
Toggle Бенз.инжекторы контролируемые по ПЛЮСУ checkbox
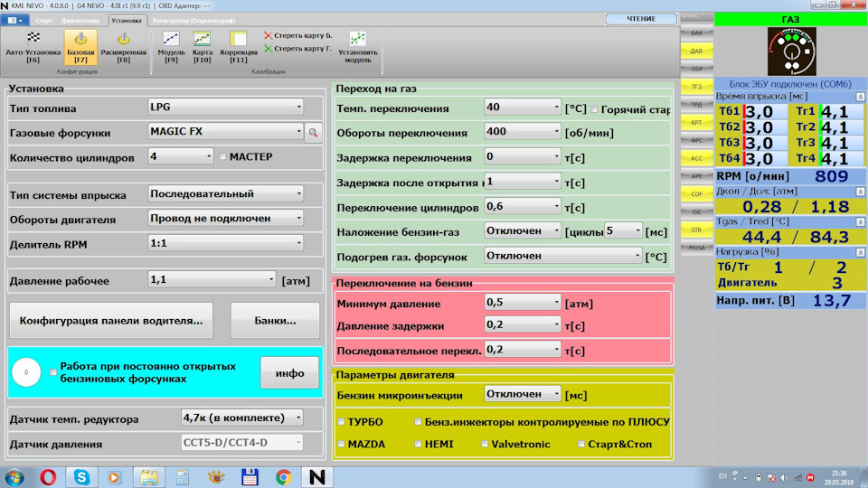tap(418, 422)
